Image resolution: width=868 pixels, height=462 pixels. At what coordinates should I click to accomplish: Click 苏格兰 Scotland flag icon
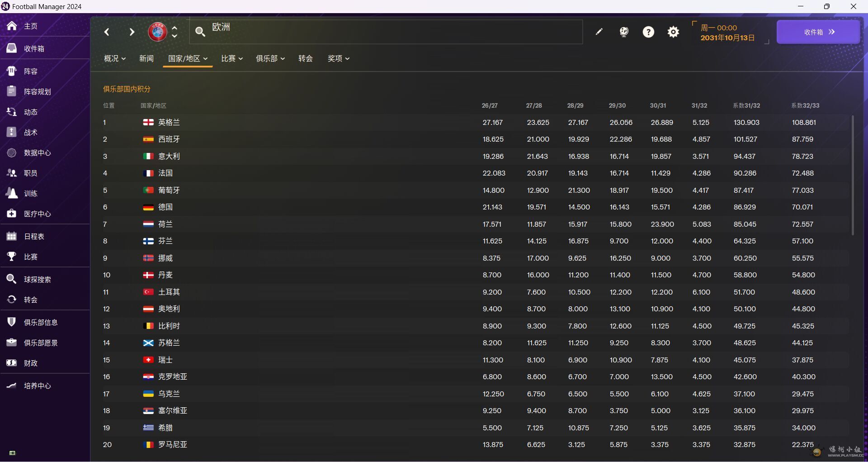[x=148, y=343]
